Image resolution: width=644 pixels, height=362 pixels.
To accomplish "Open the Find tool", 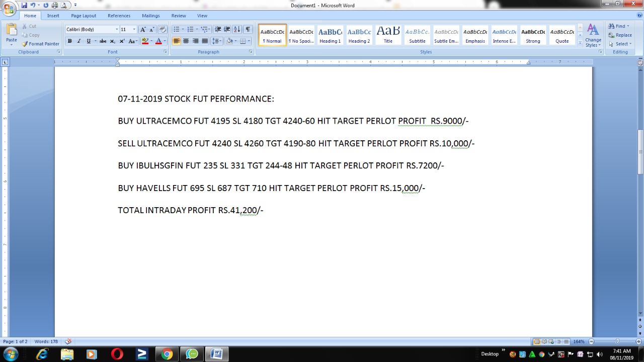I will coord(618,26).
